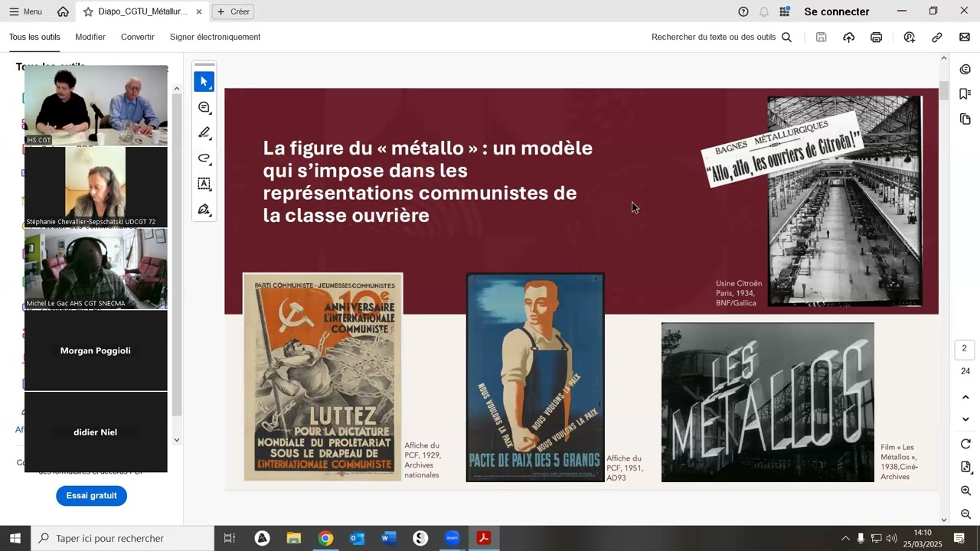Click the IHS CGT video thumbnail
This screenshot has width=980, height=551.
point(96,105)
